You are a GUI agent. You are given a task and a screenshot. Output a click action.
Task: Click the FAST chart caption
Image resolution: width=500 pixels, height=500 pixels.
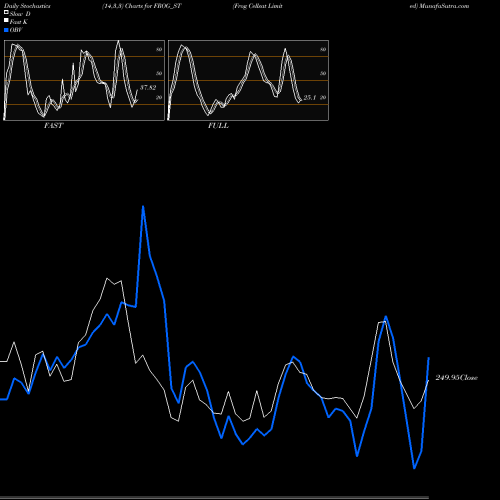53,126
